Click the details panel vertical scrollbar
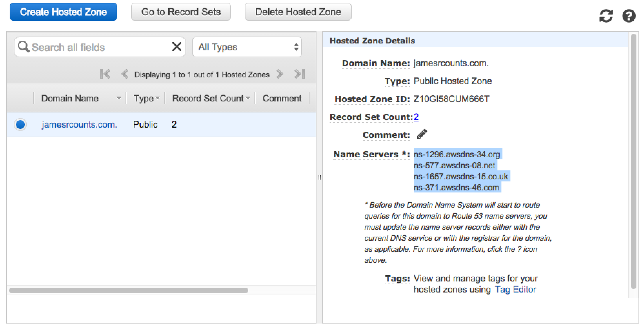644x327 pixels. pyautogui.click(x=633, y=161)
